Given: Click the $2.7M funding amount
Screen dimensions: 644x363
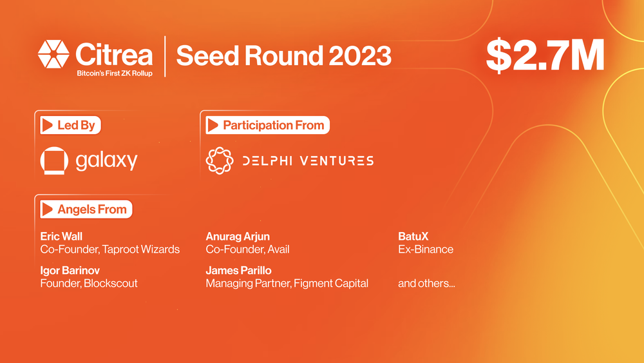Looking at the screenshot, I should tap(545, 55).
